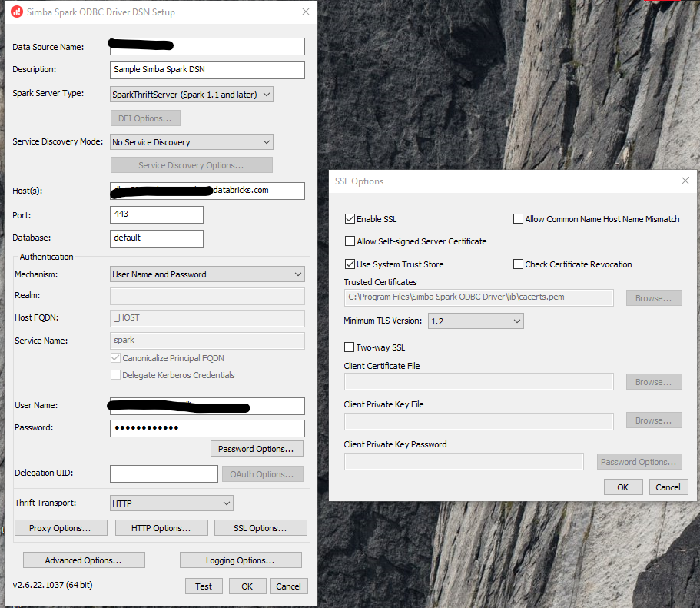
Task: Disable the Enable SSL checkbox
Action: 350,218
